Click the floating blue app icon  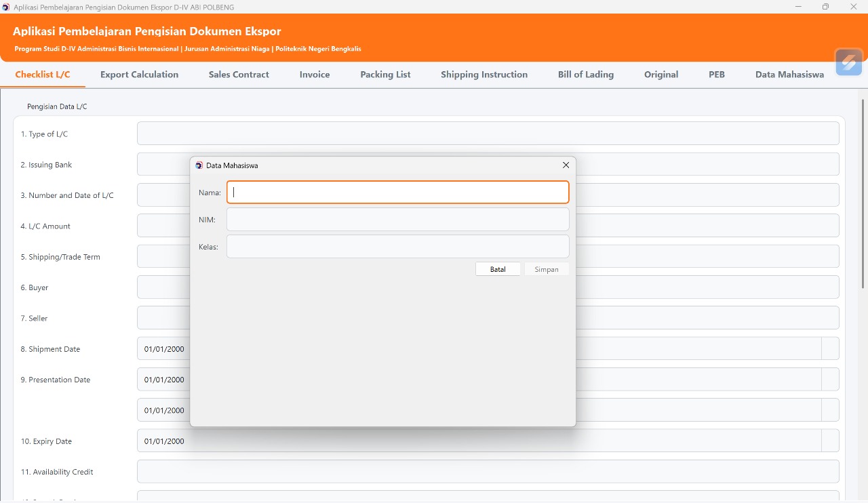point(848,62)
